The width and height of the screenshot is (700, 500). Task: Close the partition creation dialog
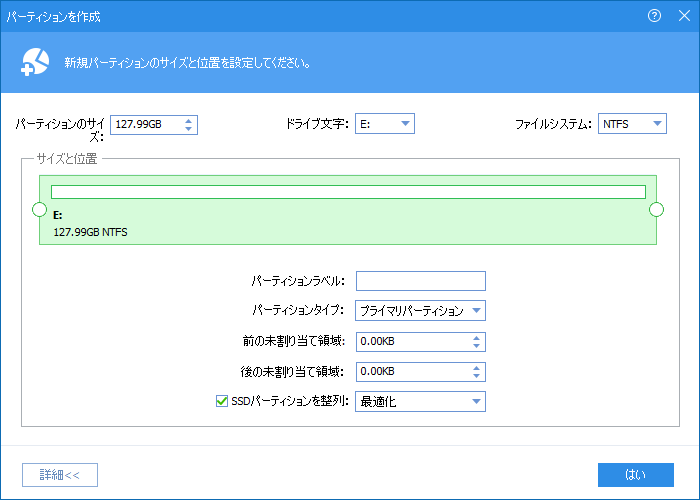[684, 16]
